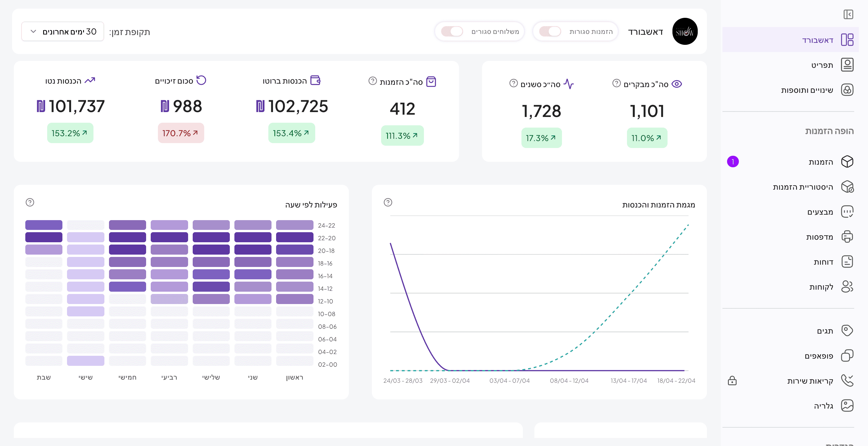Click the 153.4% gross revenue change badge
The height and width of the screenshot is (446, 868).
(x=291, y=133)
